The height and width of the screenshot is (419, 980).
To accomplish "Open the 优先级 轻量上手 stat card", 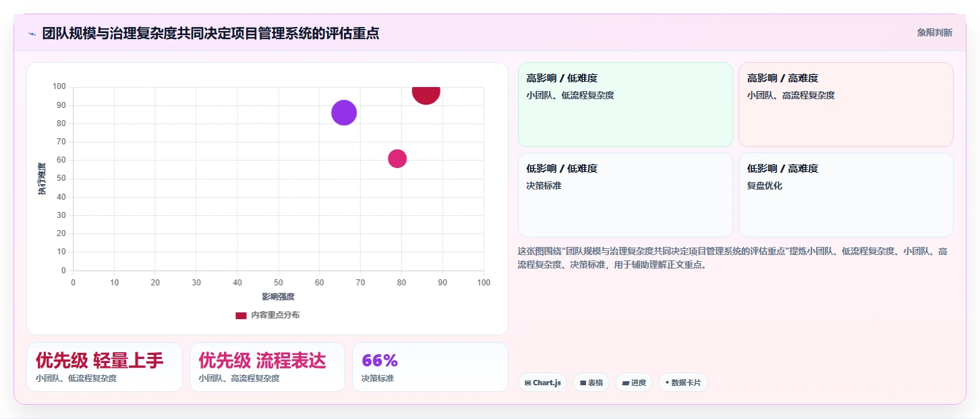I will tap(105, 367).
